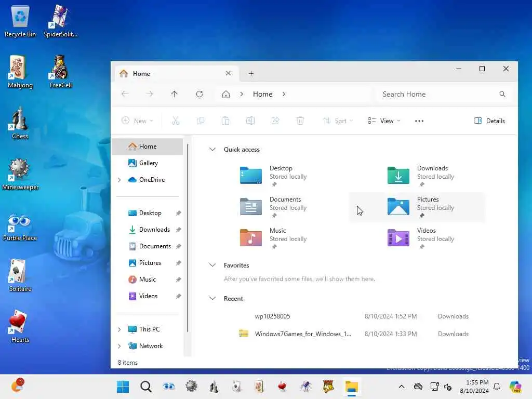This screenshot has width=532, height=399.
Task: Open Desktop in the sidebar pinned list
Action: pos(148,213)
